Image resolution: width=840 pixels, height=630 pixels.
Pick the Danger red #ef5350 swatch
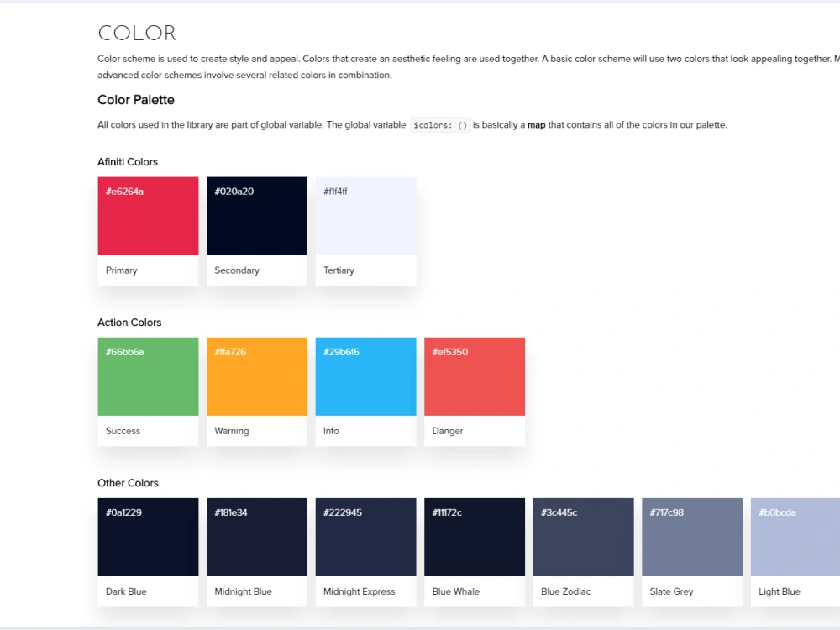[475, 376]
